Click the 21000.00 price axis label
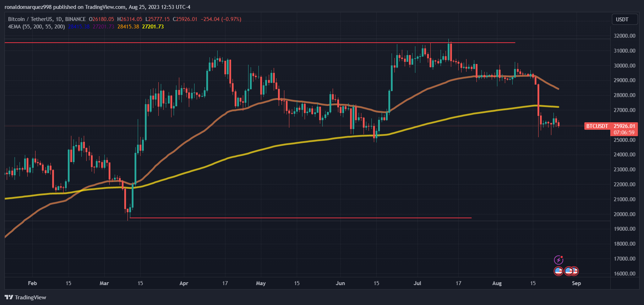The width and height of the screenshot is (644, 305). (x=624, y=199)
